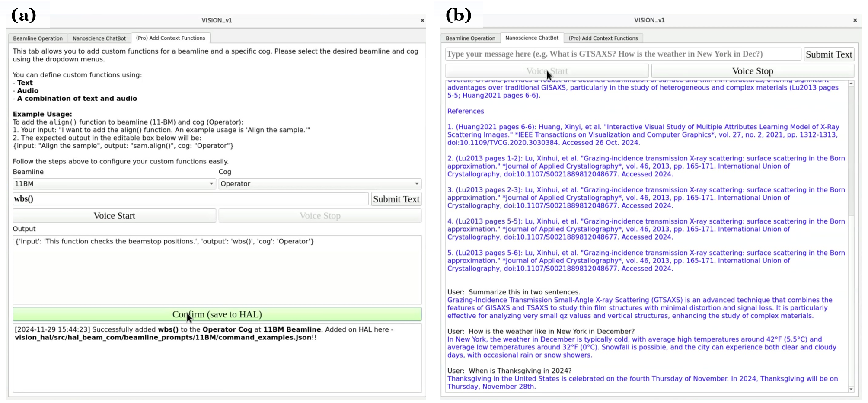The height and width of the screenshot is (403, 868).
Task: Select the left window's Add Context Functions tab
Action: coord(170,38)
